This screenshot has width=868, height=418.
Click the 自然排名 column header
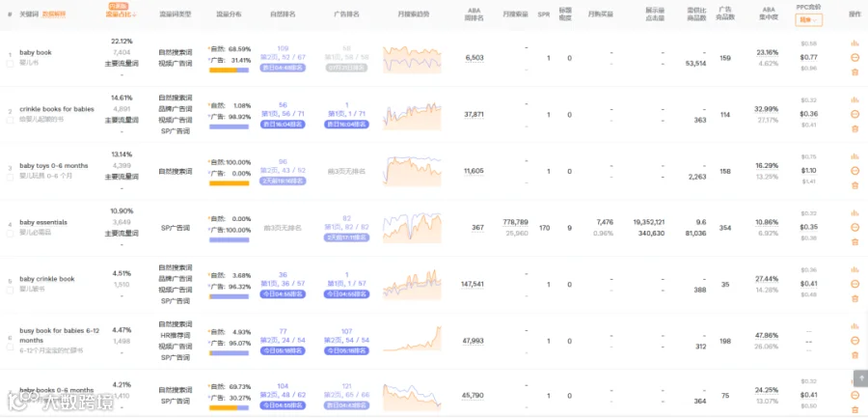coord(283,14)
